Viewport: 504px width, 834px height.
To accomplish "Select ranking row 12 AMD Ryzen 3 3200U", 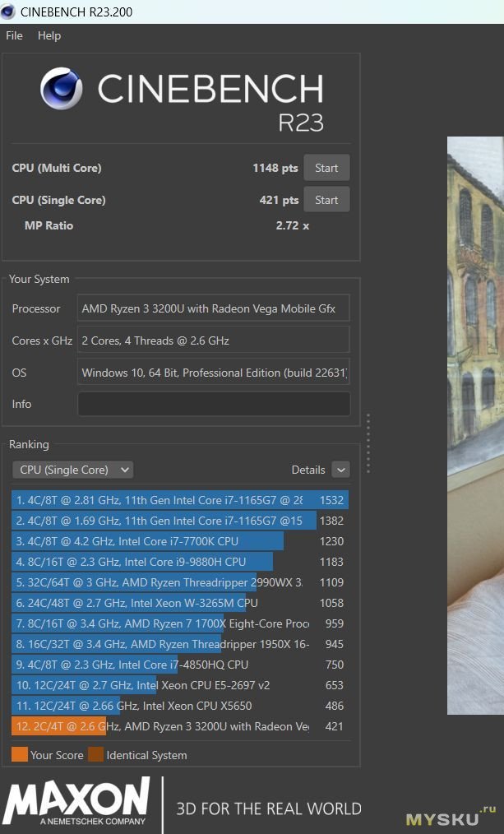I will (180, 726).
